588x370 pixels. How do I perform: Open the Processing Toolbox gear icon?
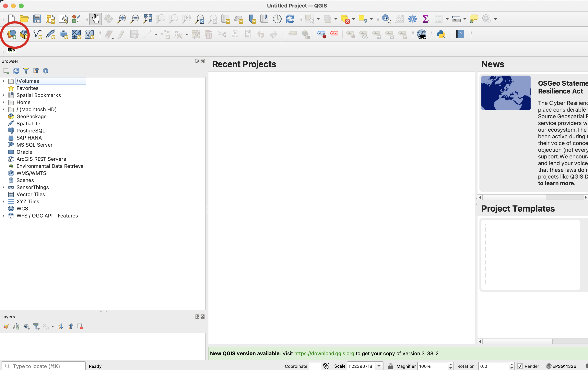point(412,19)
